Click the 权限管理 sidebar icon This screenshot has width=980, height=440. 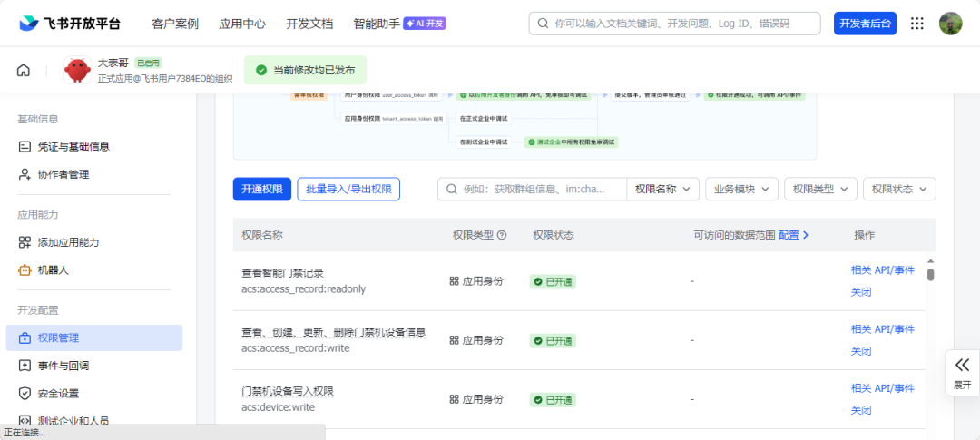(24, 338)
